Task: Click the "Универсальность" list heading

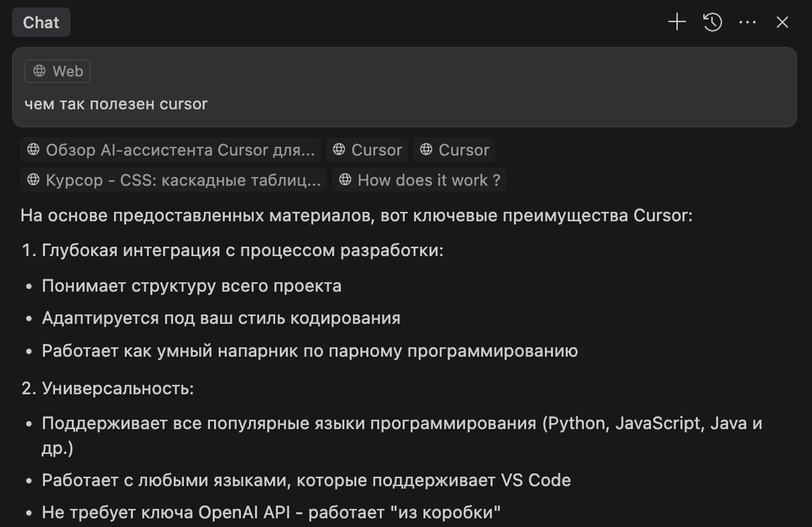Action: click(x=117, y=388)
